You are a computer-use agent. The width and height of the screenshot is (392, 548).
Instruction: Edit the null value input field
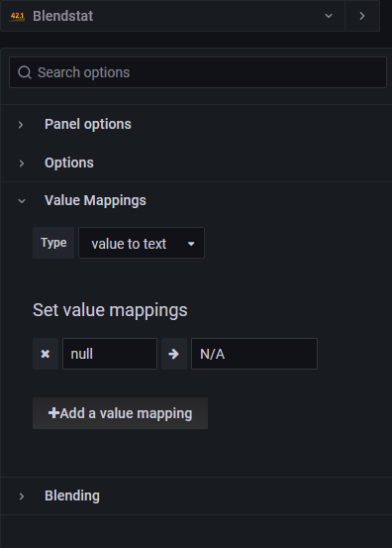click(110, 354)
